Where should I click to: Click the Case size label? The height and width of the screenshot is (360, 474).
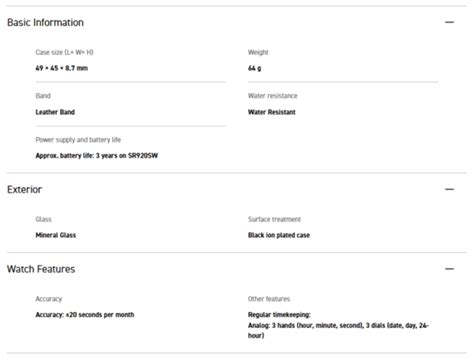click(64, 52)
